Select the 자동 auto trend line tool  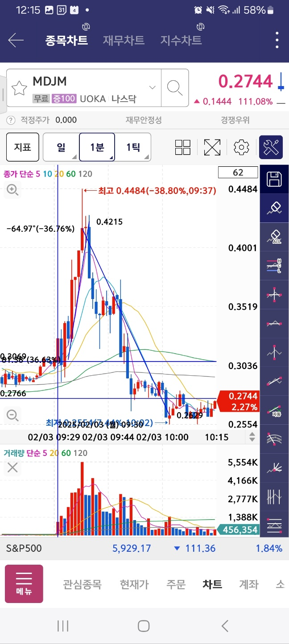click(x=274, y=410)
